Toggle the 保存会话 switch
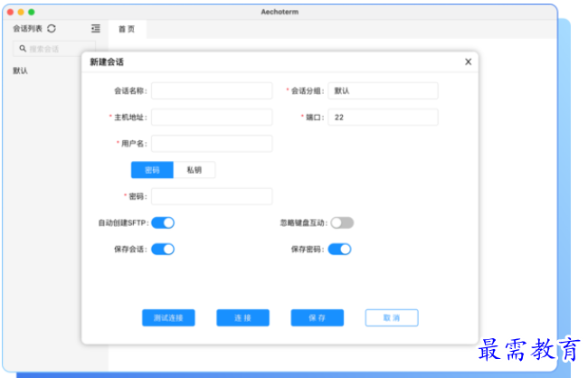 163,250
